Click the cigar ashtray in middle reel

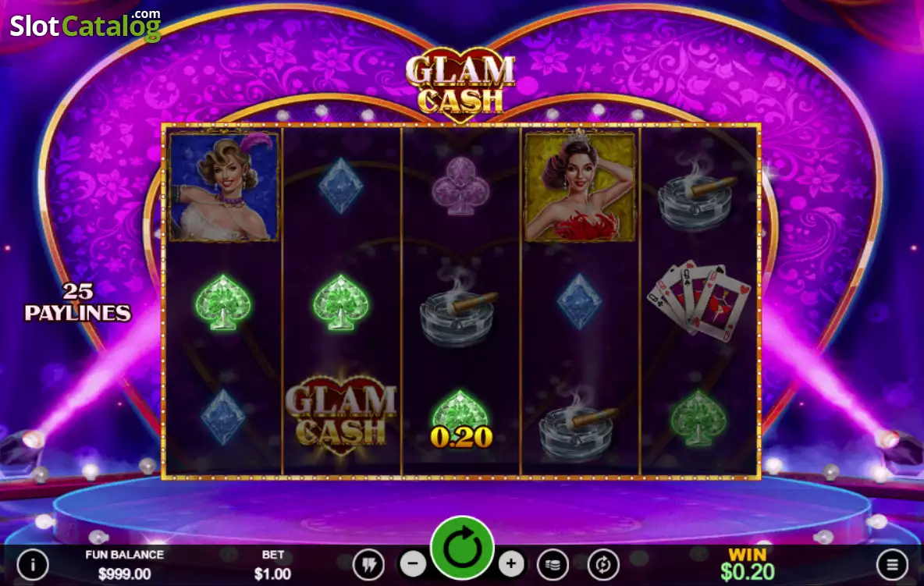459,309
